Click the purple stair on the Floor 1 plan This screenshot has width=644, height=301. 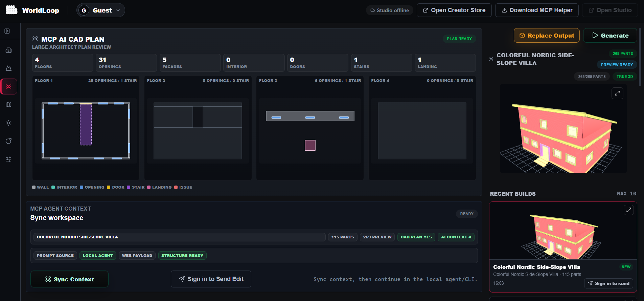(x=86, y=125)
